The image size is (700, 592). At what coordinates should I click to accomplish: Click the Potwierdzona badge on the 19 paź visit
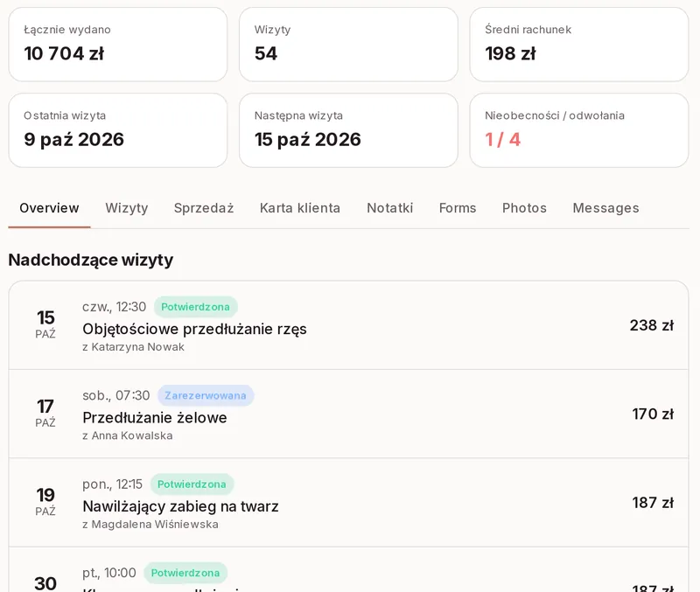pos(192,484)
